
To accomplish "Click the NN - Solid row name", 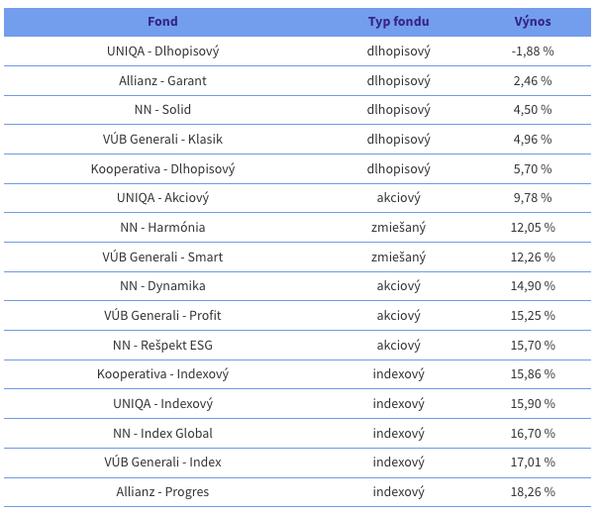I will tap(162, 109).
